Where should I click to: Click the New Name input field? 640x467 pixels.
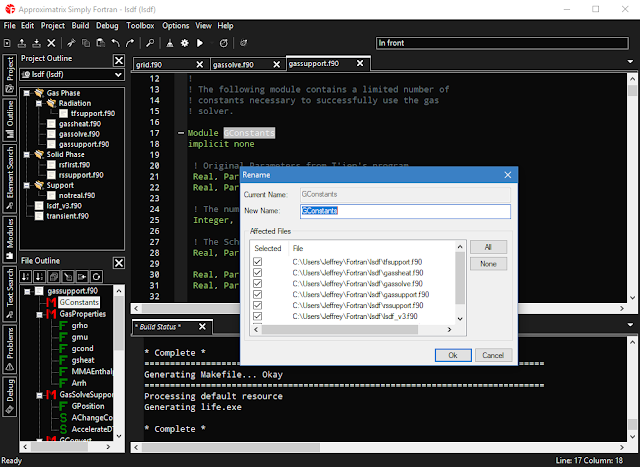pyautogui.click(x=405, y=211)
